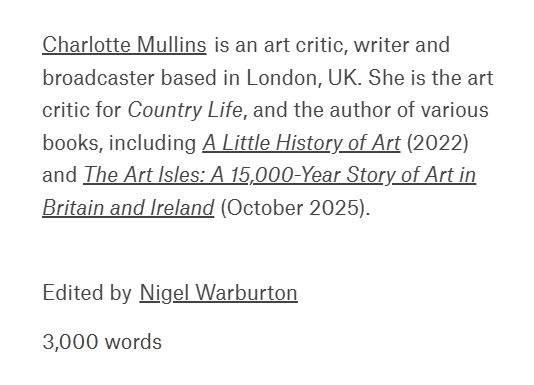Click the Britain and Ireland underlined text
Viewport: 534px width, 385px height.
pyautogui.click(x=128, y=208)
